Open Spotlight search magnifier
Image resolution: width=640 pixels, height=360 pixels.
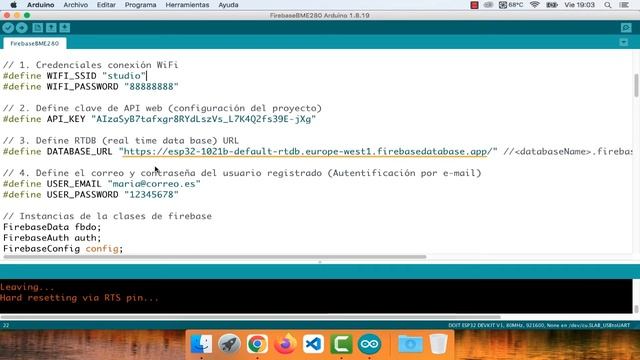pos(608,5)
